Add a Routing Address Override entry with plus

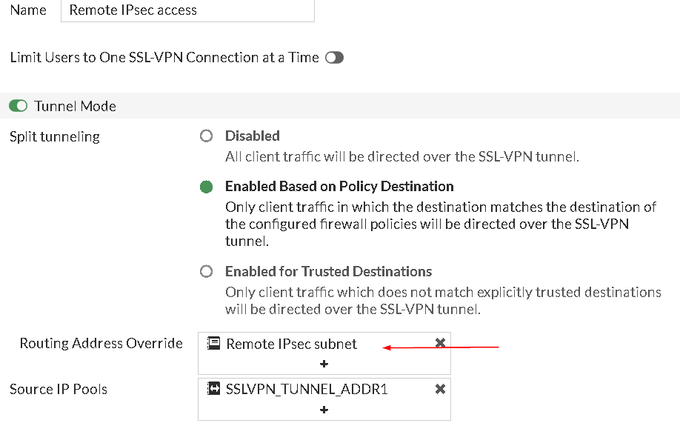(x=324, y=364)
